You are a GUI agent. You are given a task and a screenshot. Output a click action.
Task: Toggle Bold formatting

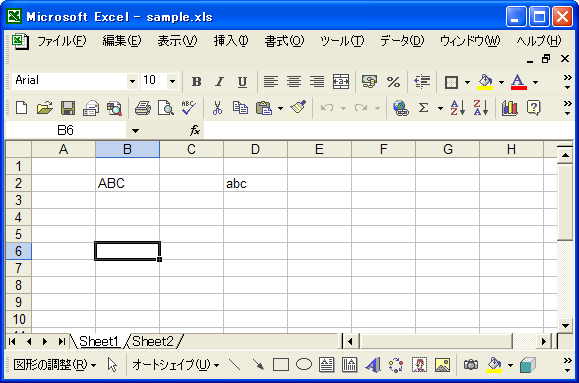[x=196, y=82]
